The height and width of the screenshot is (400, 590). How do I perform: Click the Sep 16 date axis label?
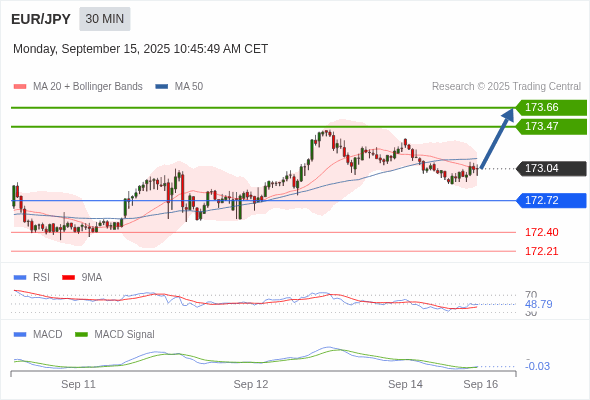tap(481, 384)
